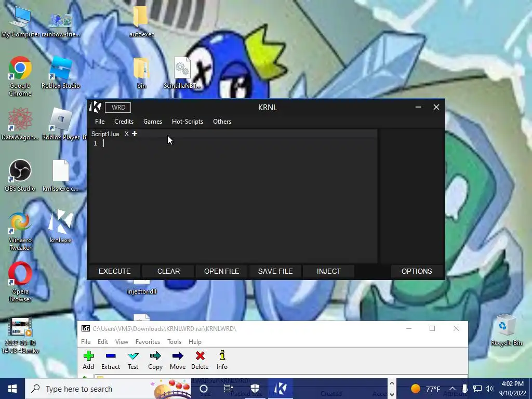532x399 pixels.
Task: Open Windows Security shield in taskbar
Action: (255, 389)
